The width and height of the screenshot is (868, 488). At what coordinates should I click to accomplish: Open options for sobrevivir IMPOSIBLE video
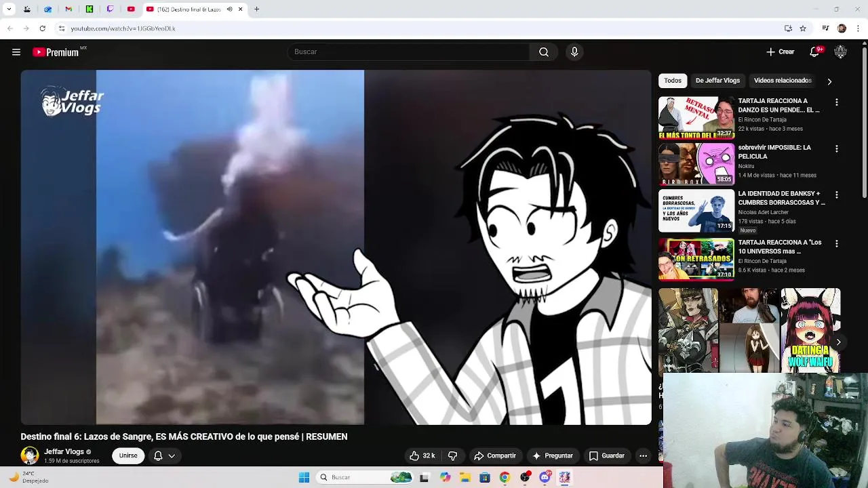click(837, 148)
